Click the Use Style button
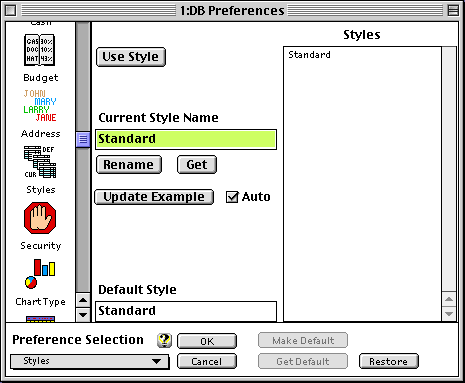This screenshot has height=383, width=465. pos(131,57)
